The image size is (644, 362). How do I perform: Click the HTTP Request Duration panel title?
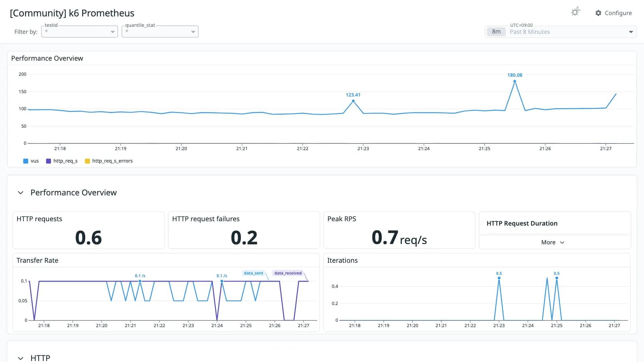(x=522, y=223)
